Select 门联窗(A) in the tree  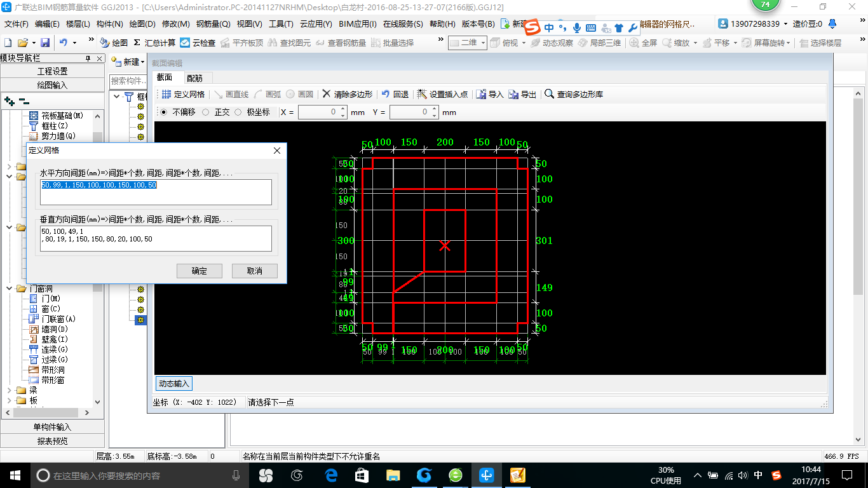(58, 319)
